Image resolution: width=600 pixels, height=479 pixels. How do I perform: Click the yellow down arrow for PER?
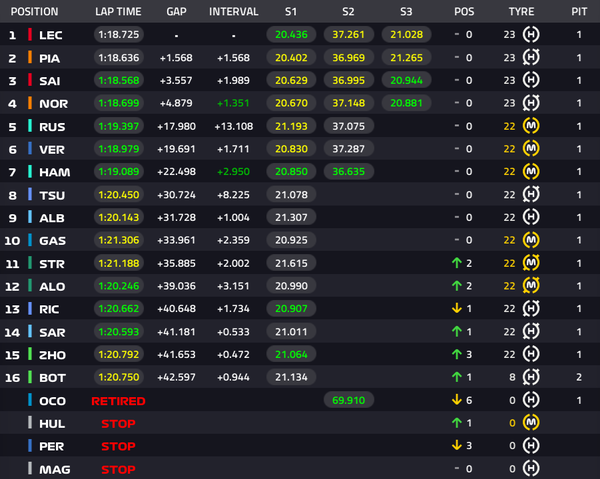point(457,445)
